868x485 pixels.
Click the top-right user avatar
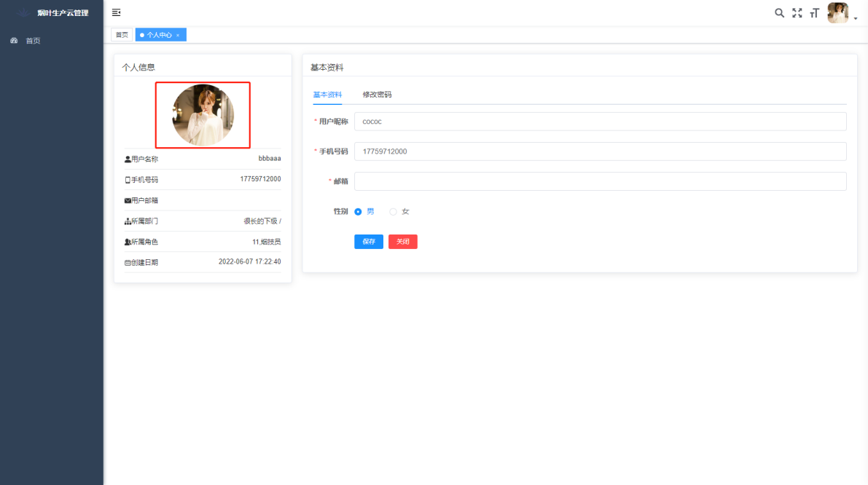(837, 13)
